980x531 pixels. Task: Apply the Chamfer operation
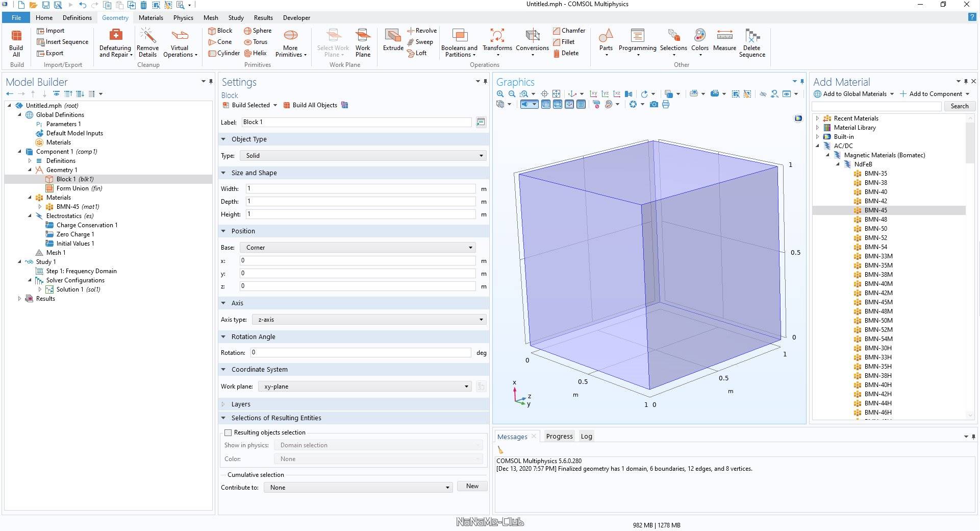coord(569,31)
